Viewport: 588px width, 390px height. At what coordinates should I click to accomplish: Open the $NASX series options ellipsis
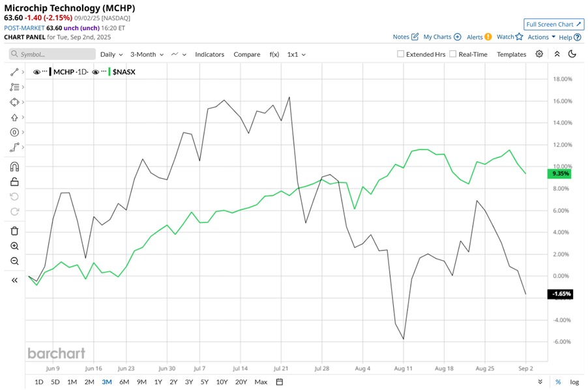pos(104,71)
